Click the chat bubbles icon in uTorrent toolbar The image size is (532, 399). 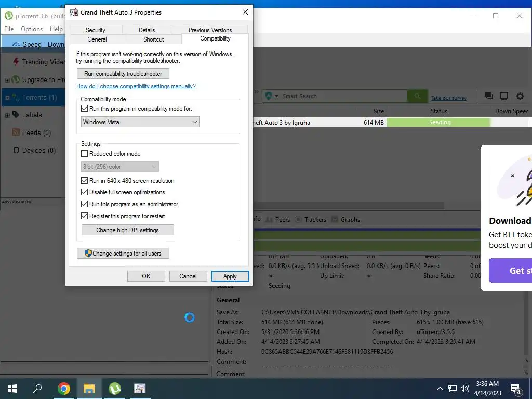488,96
